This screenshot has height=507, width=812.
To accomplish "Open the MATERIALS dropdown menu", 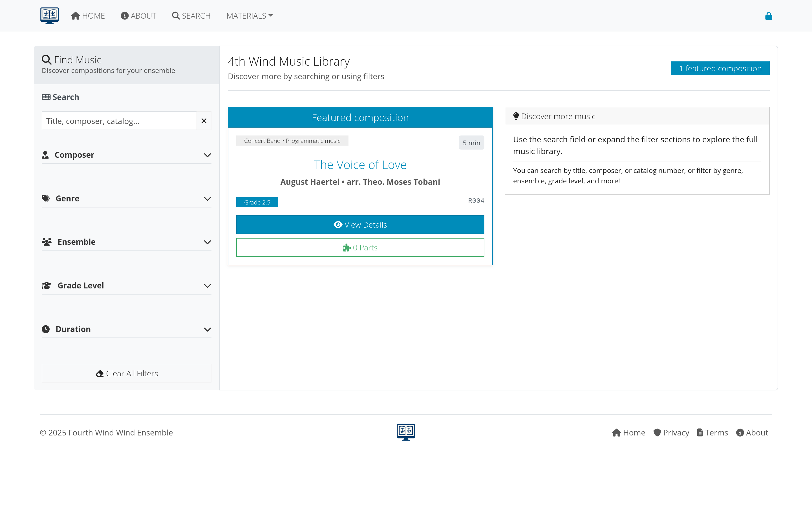I will [249, 15].
